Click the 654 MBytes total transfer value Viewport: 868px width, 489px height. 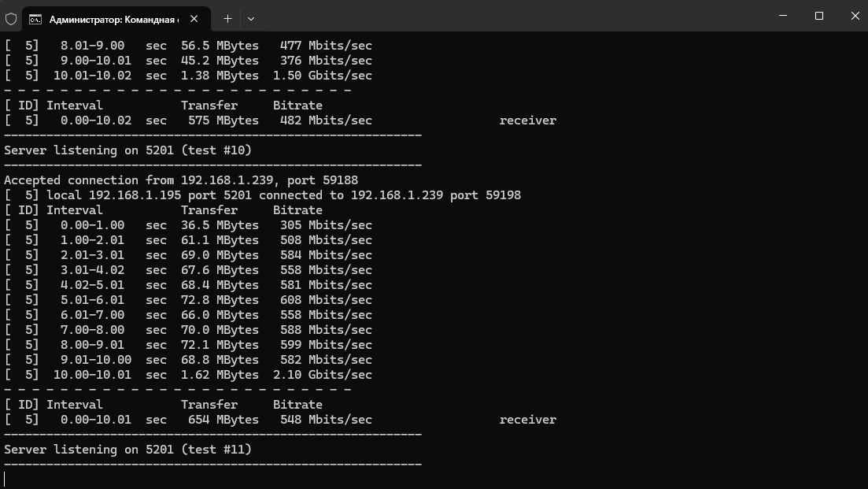(223, 420)
